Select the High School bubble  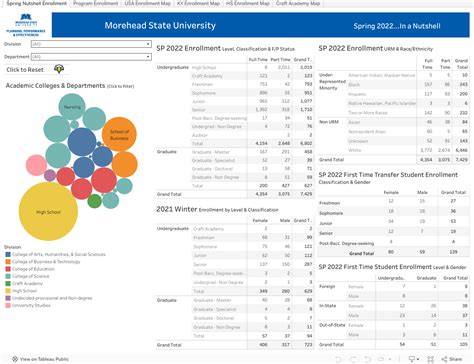click(x=48, y=211)
